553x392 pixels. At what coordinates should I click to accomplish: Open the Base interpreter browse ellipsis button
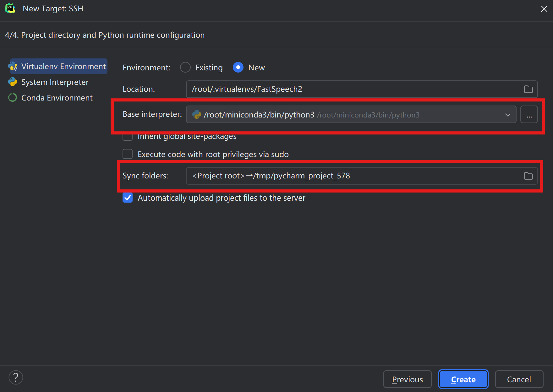coord(529,115)
